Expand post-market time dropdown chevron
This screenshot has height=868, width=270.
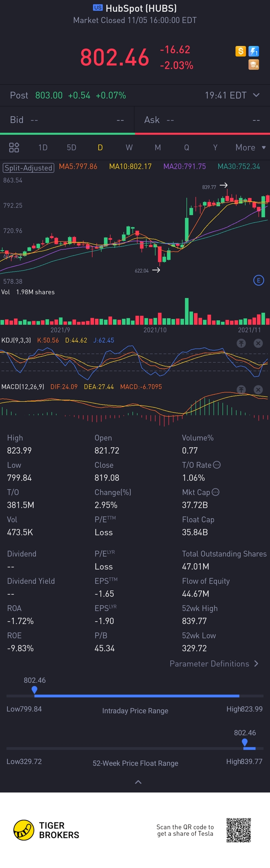pos(256,95)
